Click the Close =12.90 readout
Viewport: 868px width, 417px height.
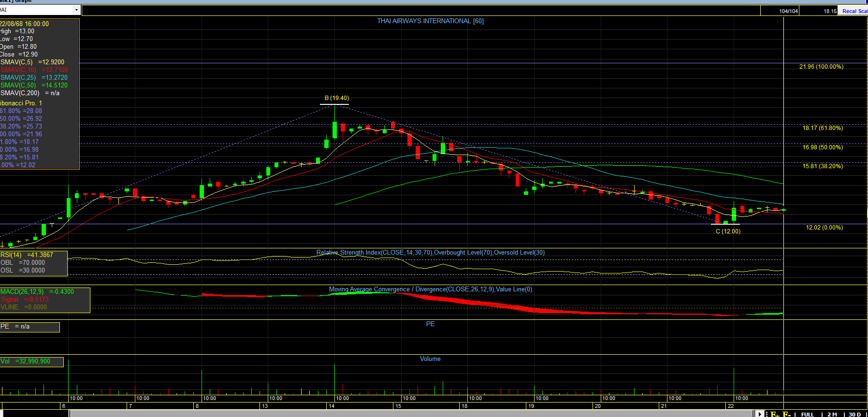tap(19, 55)
